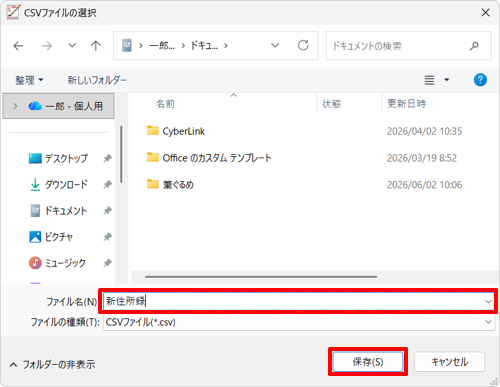Click the document icon in address bar
This screenshot has height=387, width=500.
127,45
